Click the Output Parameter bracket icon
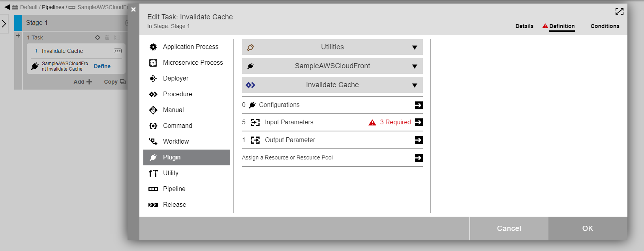This screenshot has height=251, width=644. tap(255, 140)
